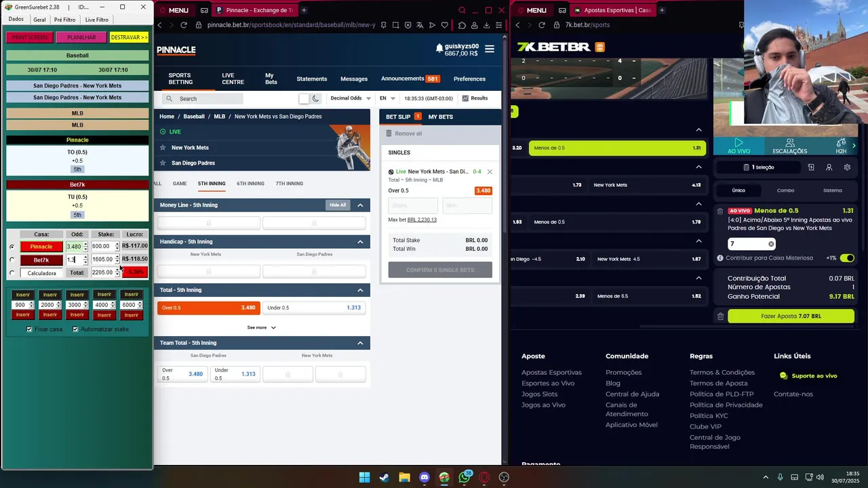Select Over 0.5 at 3.480 in Total
The width and height of the screenshot is (868, 488).
[x=209, y=308]
